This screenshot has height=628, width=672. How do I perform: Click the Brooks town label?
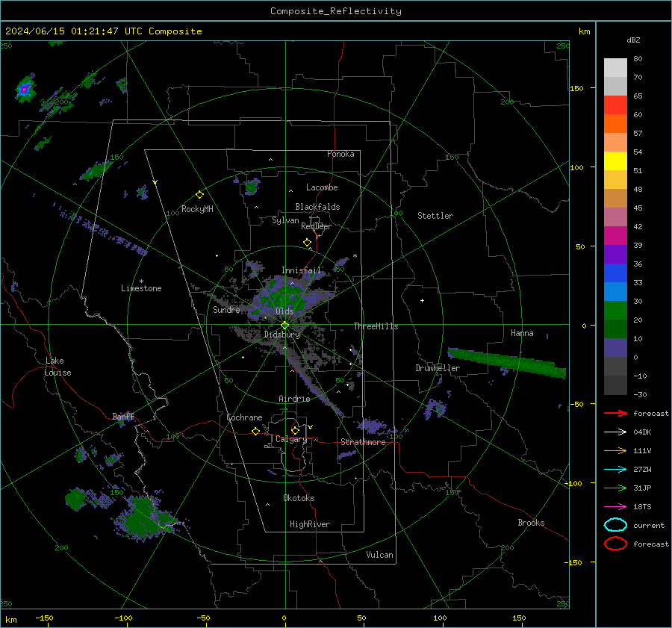tap(531, 523)
